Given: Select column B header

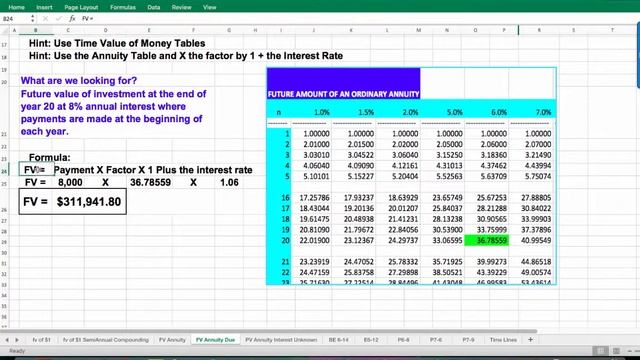Looking at the screenshot, I should pos(36,30).
